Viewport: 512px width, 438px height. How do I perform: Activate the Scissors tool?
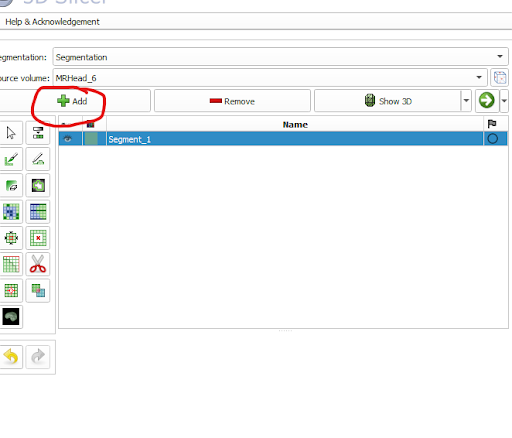tap(38, 264)
